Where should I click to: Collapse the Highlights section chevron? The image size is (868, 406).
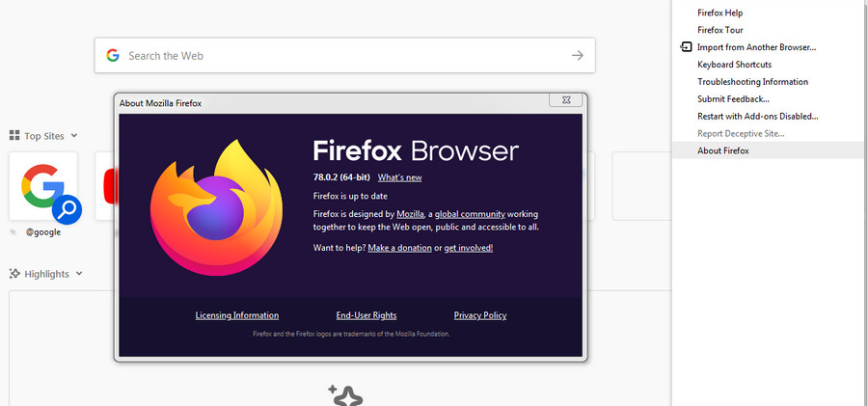[79, 274]
